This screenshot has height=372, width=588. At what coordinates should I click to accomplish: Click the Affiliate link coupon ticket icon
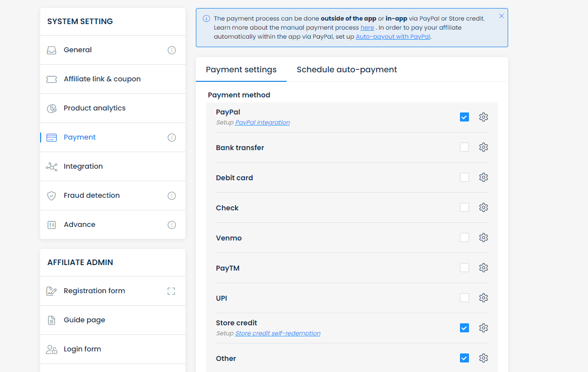pyautogui.click(x=51, y=79)
